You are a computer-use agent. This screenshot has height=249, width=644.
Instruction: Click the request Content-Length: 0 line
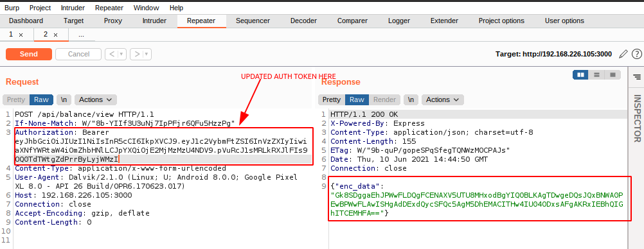(x=53, y=222)
